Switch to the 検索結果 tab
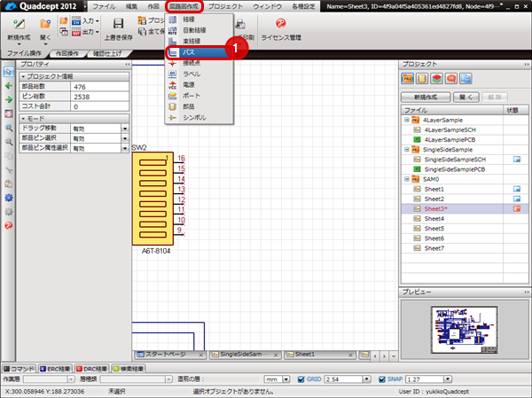 [x=129, y=369]
